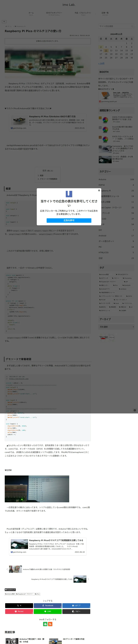This screenshot has height=644, width=138.
Task: Open the ボール型ロボット category
Action: pyautogui.click(x=116, y=241)
